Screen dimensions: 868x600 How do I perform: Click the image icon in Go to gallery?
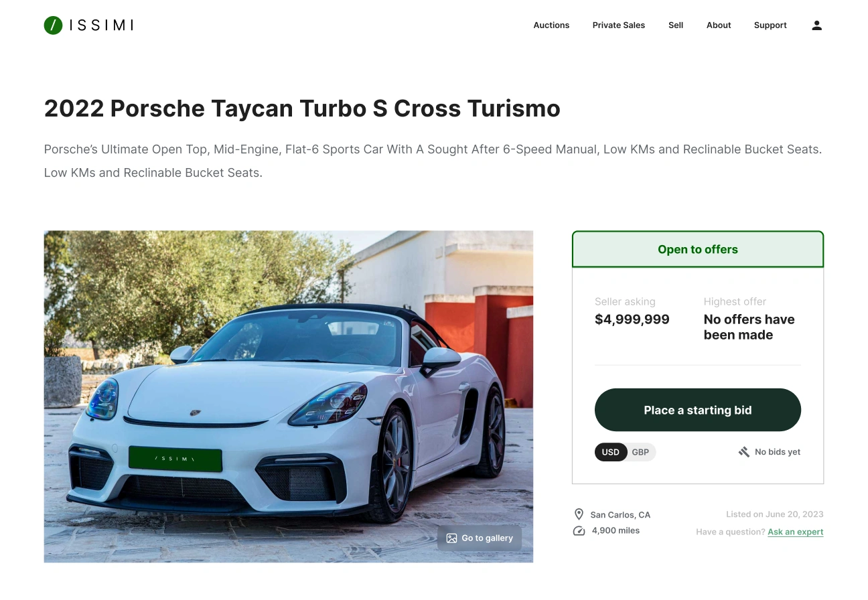(451, 538)
